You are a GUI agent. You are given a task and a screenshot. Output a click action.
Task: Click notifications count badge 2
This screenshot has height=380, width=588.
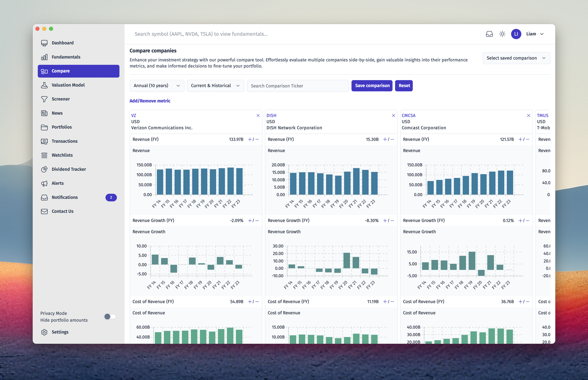click(x=111, y=197)
